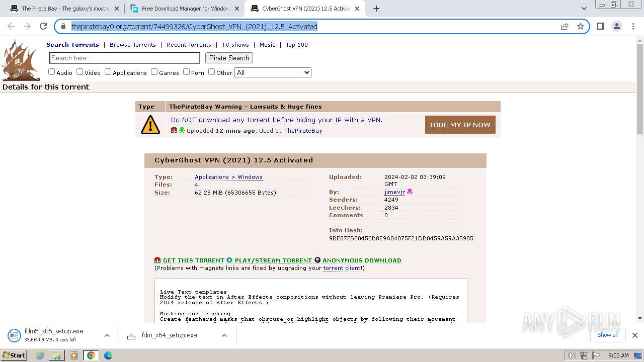Click the files count link 4

pyautogui.click(x=196, y=185)
